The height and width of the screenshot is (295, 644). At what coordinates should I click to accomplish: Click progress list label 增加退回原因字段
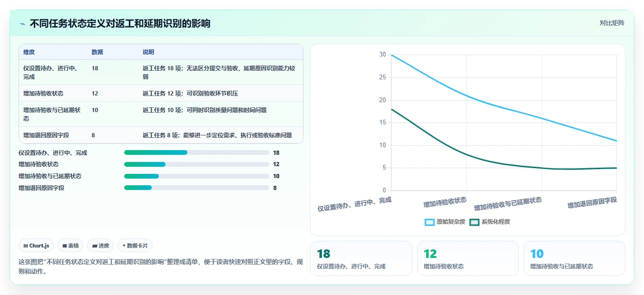[41, 188]
